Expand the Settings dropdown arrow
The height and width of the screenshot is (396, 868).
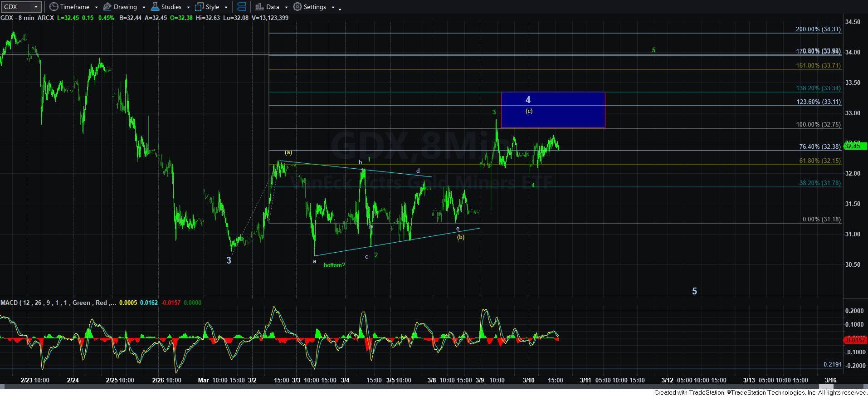(x=333, y=7)
